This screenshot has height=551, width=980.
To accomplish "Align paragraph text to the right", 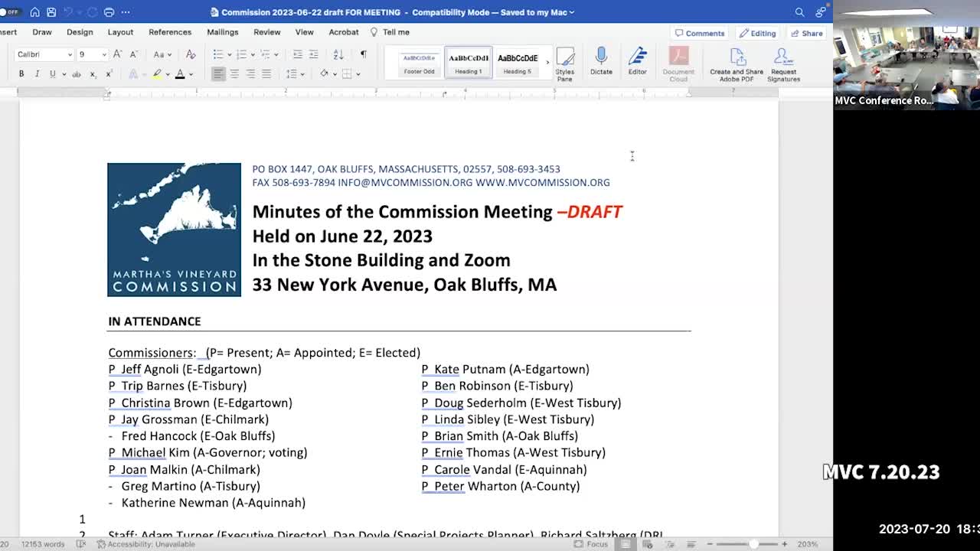I will tap(250, 74).
